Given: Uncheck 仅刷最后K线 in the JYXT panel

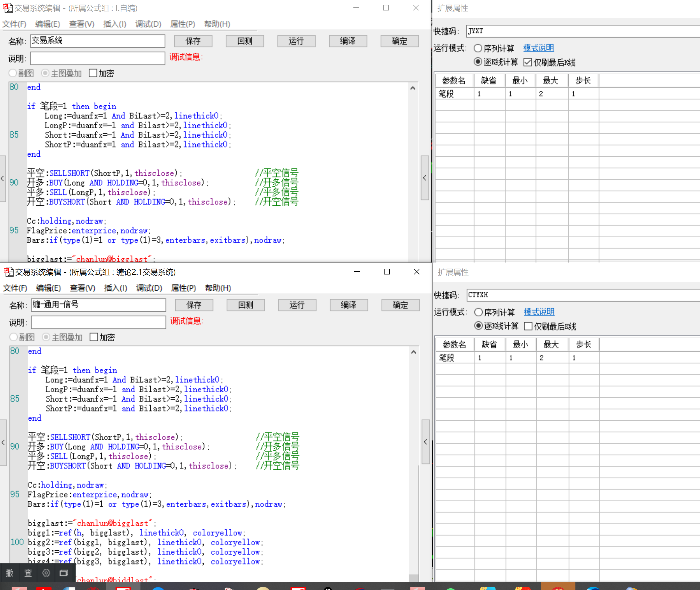Looking at the screenshot, I should [528, 62].
